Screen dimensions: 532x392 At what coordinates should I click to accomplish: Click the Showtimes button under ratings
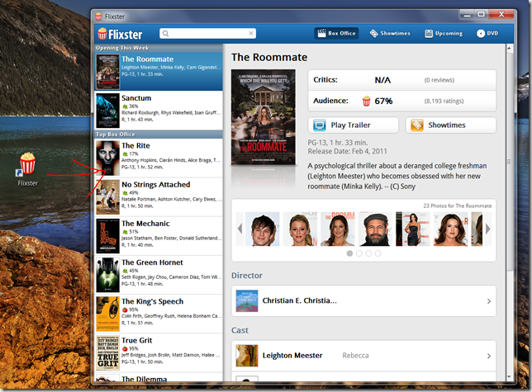click(451, 125)
